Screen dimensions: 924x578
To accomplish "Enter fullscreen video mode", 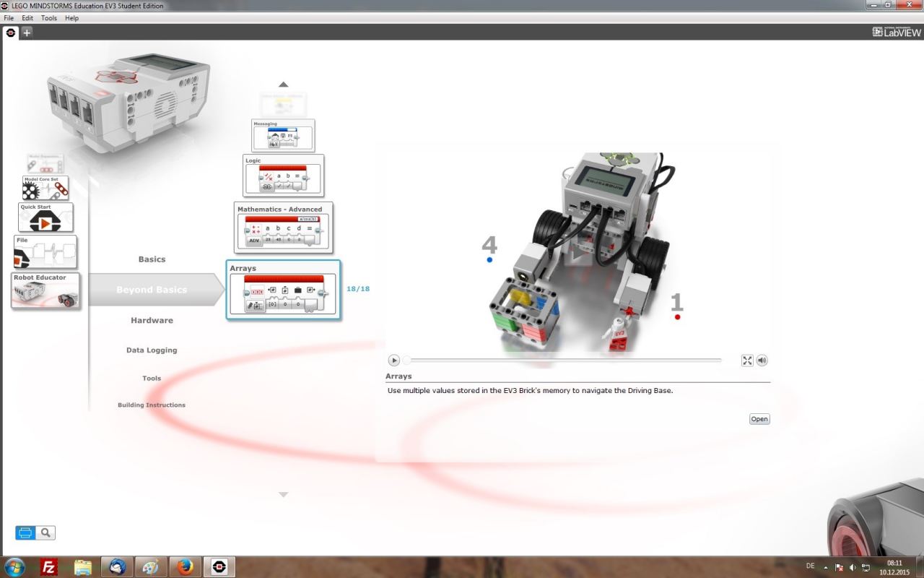I will click(747, 361).
